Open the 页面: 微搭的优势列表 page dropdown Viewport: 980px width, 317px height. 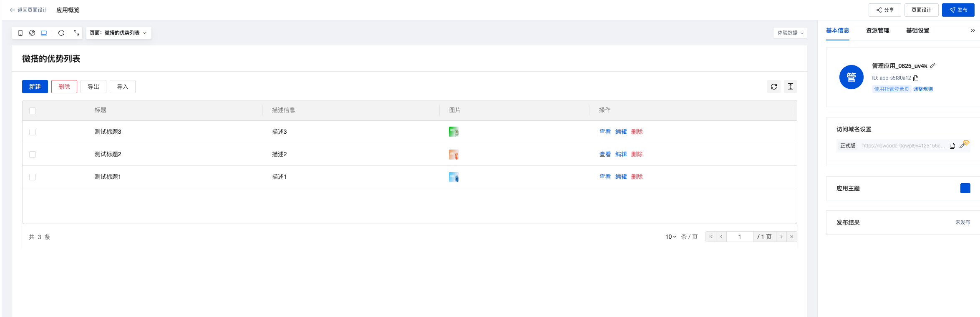click(x=118, y=33)
